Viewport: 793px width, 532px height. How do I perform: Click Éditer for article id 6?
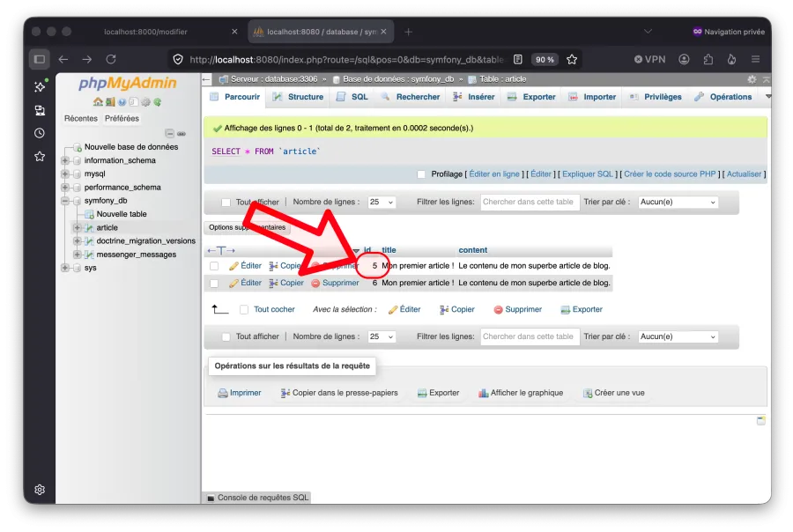tap(245, 284)
